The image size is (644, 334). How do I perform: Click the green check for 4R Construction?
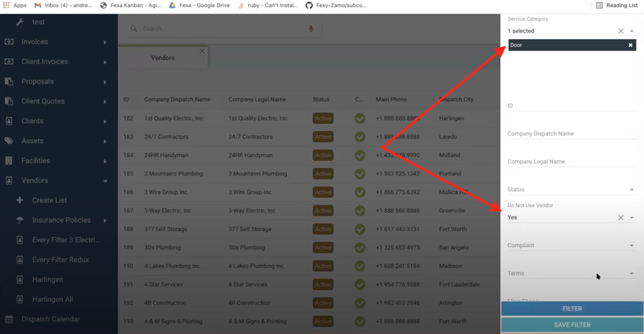pos(360,303)
